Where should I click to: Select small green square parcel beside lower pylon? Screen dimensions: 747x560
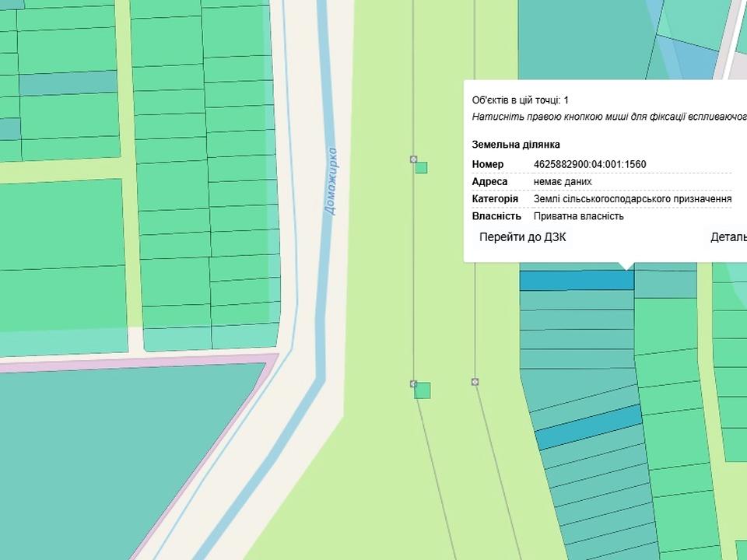click(x=423, y=390)
